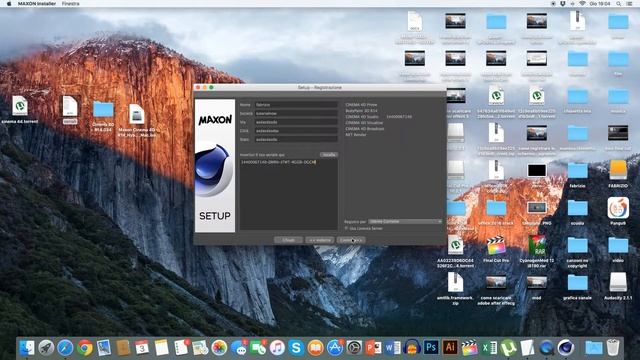Select the Cinema 4D R14 folder on desktop
Image resolution: width=640 pixels, height=360 pixels.
[103, 110]
